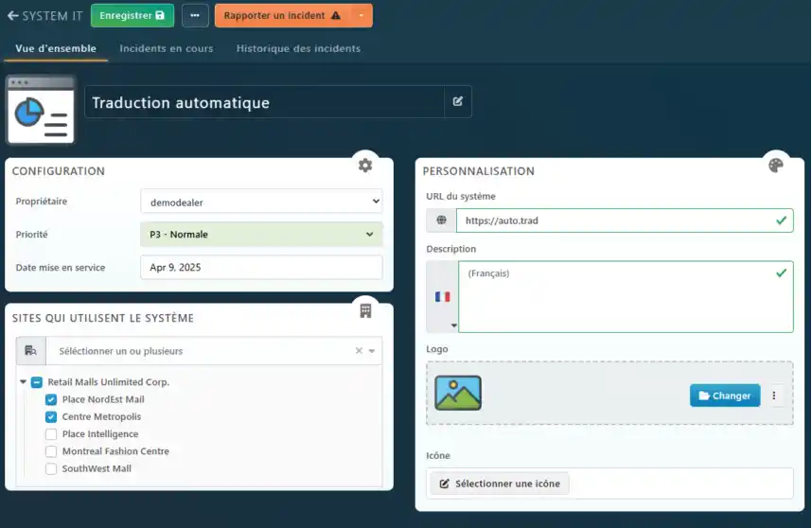Click the Date mise en service field
The image size is (812, 528).
tap(261, 268)
